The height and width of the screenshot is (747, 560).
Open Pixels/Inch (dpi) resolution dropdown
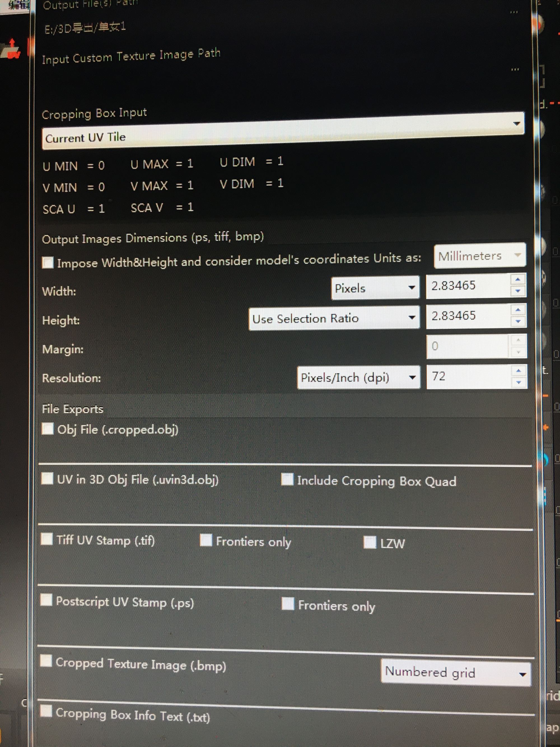358,377
